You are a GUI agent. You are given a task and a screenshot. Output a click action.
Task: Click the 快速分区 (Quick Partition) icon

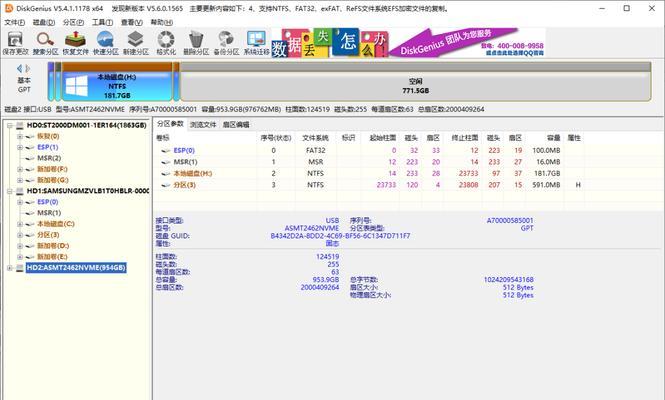(x=105, y=41)
